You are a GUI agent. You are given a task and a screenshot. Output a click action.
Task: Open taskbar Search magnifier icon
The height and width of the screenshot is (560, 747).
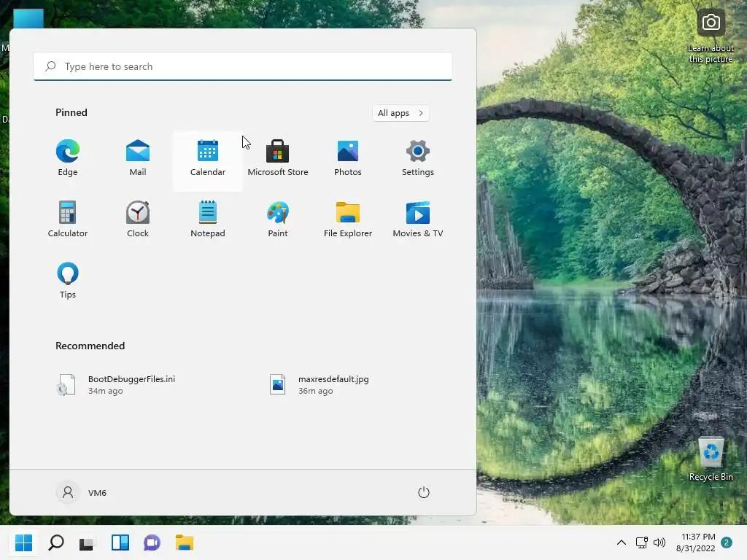coord(55,542)
